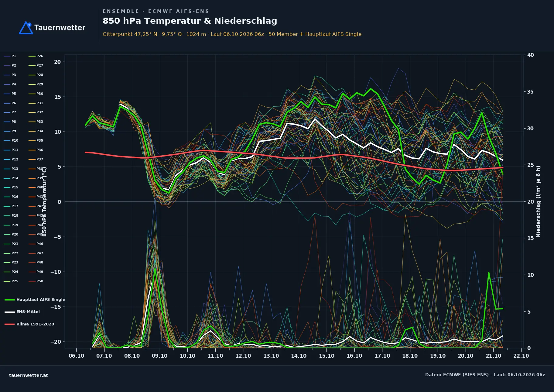
Task: Select the ENS-Mittel legend entry
Action: (22, 312)
